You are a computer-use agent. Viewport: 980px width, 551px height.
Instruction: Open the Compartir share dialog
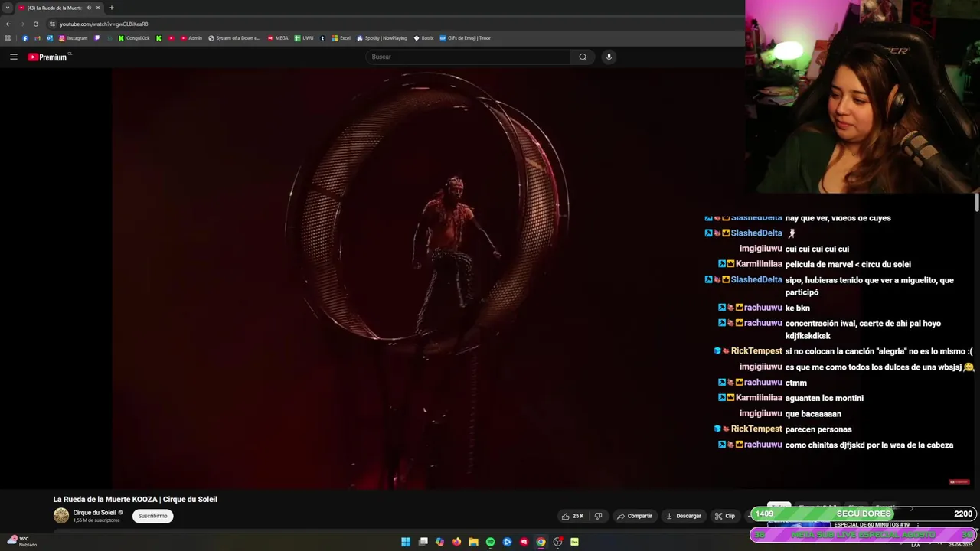635,516
